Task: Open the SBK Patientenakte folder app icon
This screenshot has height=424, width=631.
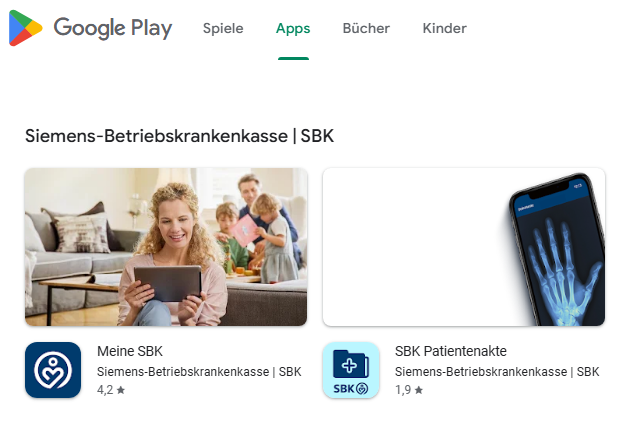Action: [351, 370]
